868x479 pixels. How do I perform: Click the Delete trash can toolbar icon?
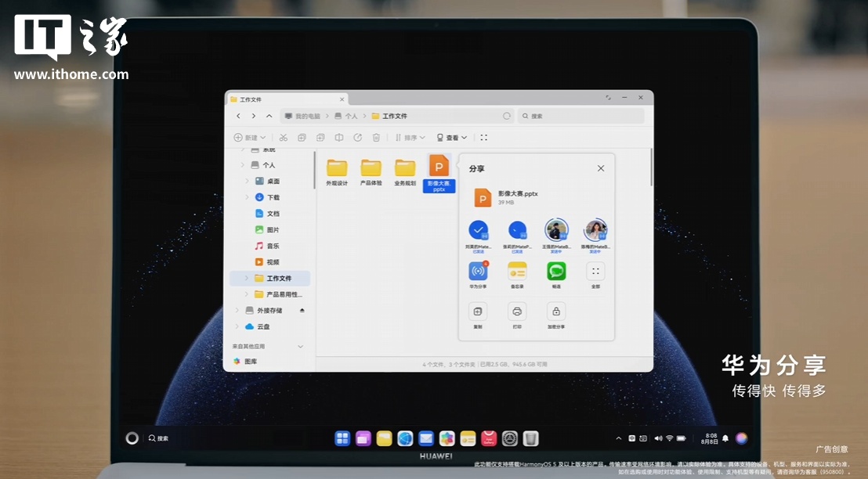pos(376,138)
